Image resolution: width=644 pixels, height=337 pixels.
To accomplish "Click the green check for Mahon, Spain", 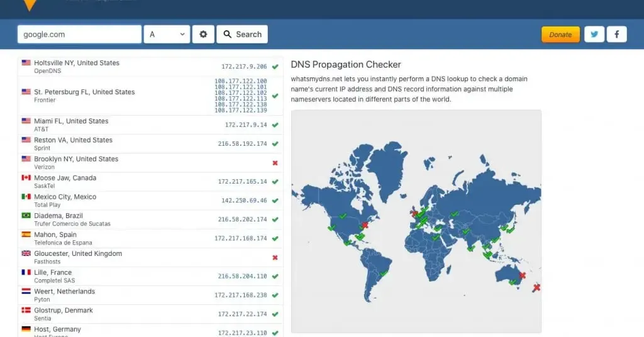I will point(275,238).
